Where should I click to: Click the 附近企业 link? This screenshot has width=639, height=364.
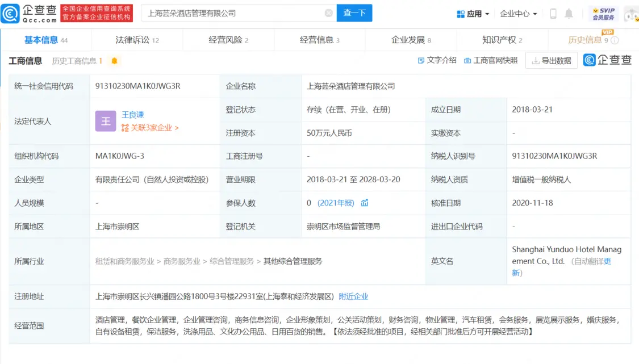pyautogui.click(x=353, y=296)
